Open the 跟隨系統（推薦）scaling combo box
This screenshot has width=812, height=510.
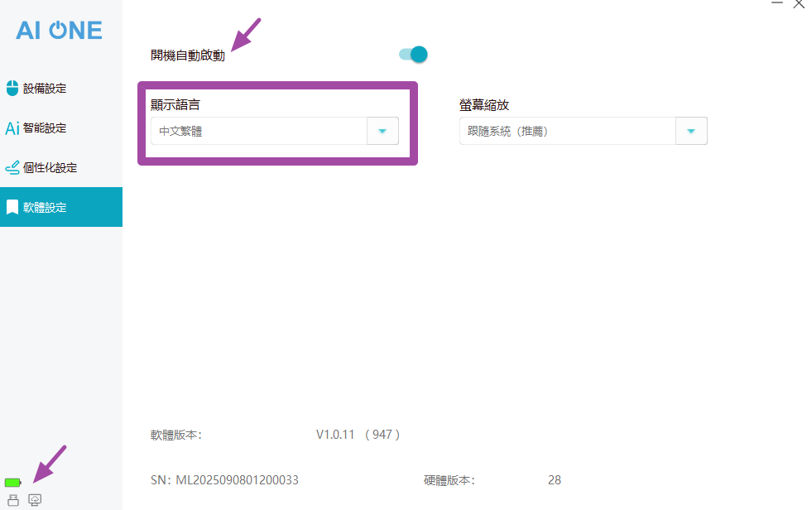pos(567,131)
